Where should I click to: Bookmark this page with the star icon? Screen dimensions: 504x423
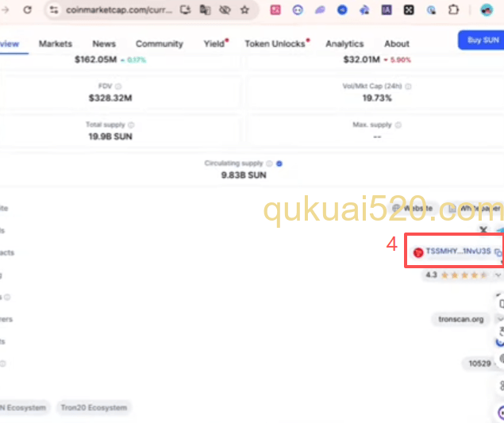245,10
